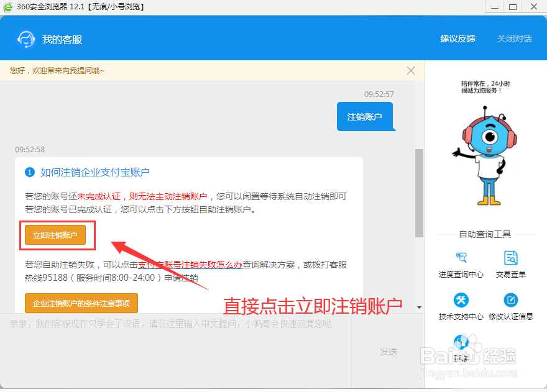Open the 如何注销企业支付宝账户 title

pos(95,172)
